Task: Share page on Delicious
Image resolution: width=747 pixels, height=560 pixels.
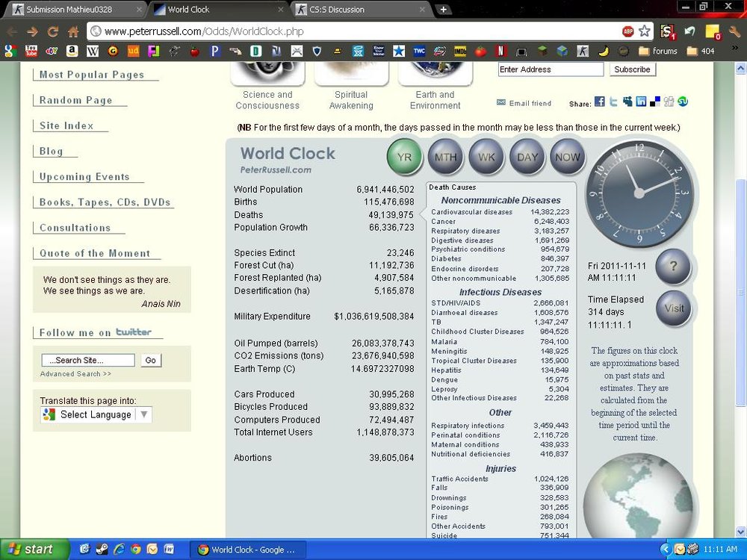Action: (655, 102)
